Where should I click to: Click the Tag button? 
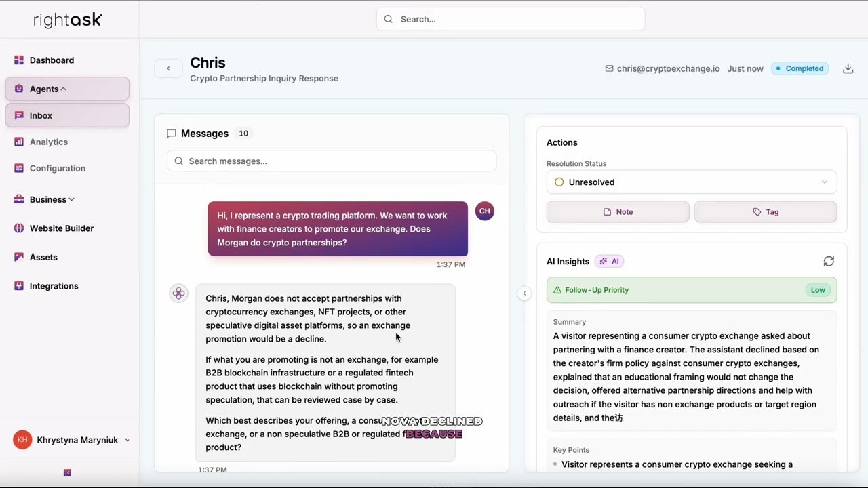766,212
